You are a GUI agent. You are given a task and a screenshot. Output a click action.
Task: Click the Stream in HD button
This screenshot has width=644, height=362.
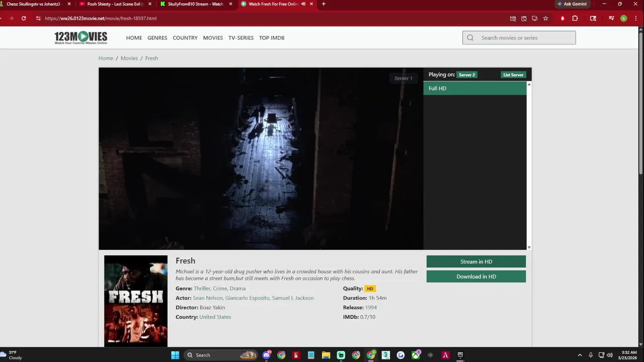click(476, 261)
